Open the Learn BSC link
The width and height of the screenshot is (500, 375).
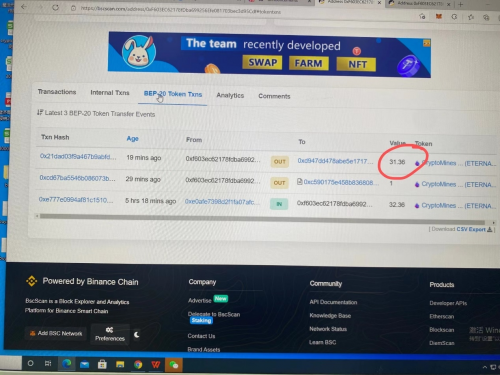pyautogui.click(x=322, y=342)
